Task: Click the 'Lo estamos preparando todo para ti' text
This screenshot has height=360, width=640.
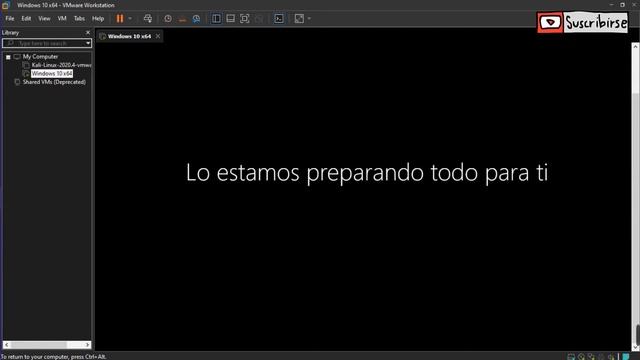Action: click(x=367, y=173)
